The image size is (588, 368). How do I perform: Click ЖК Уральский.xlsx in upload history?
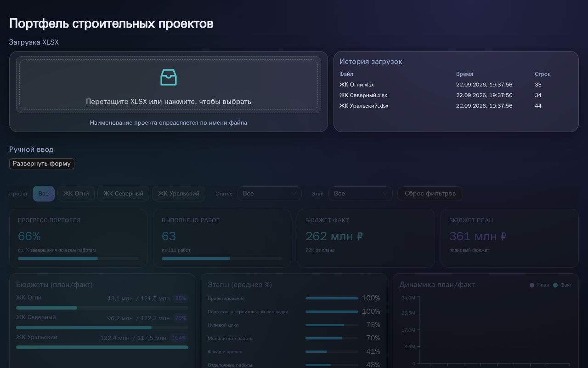tap(364, 106)
